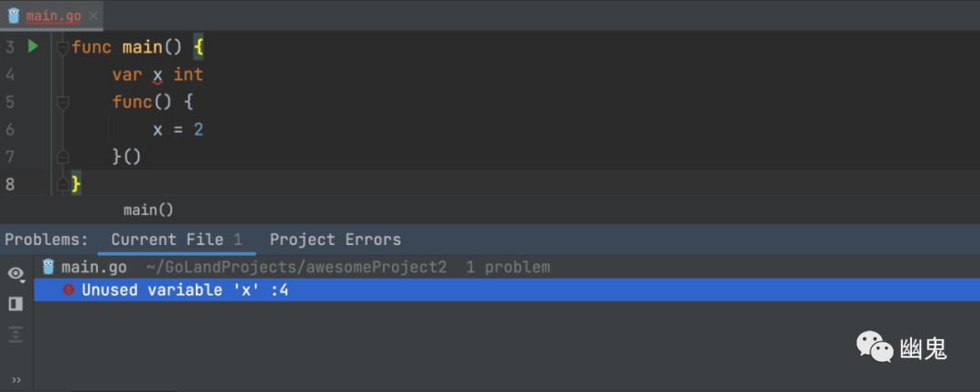
Task: Click the Go gopher icon on main.go tab
Action: coord(13,15)
